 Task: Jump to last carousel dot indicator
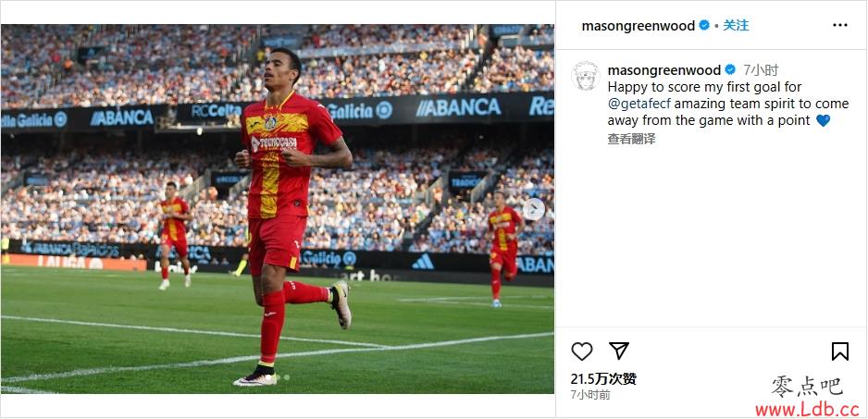pos(287,377)
